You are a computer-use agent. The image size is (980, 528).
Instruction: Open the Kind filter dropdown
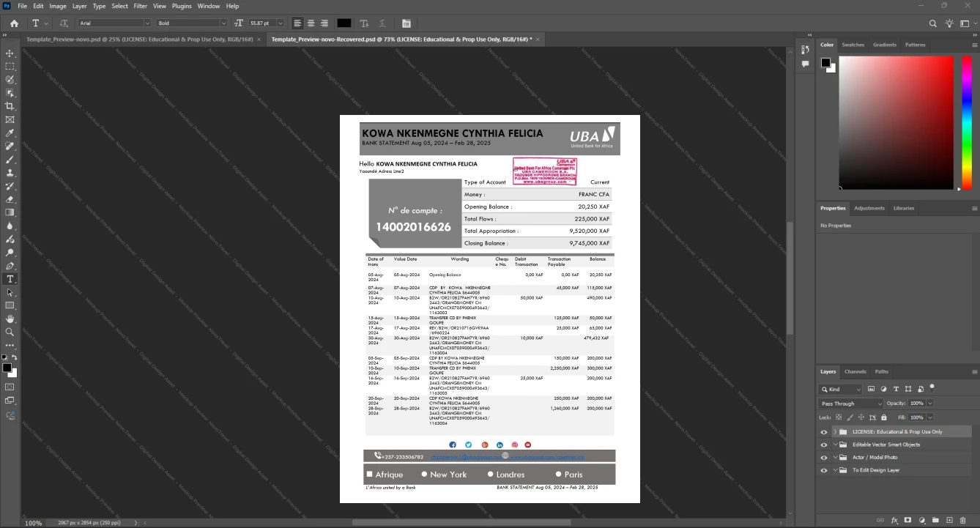[841, 390]
